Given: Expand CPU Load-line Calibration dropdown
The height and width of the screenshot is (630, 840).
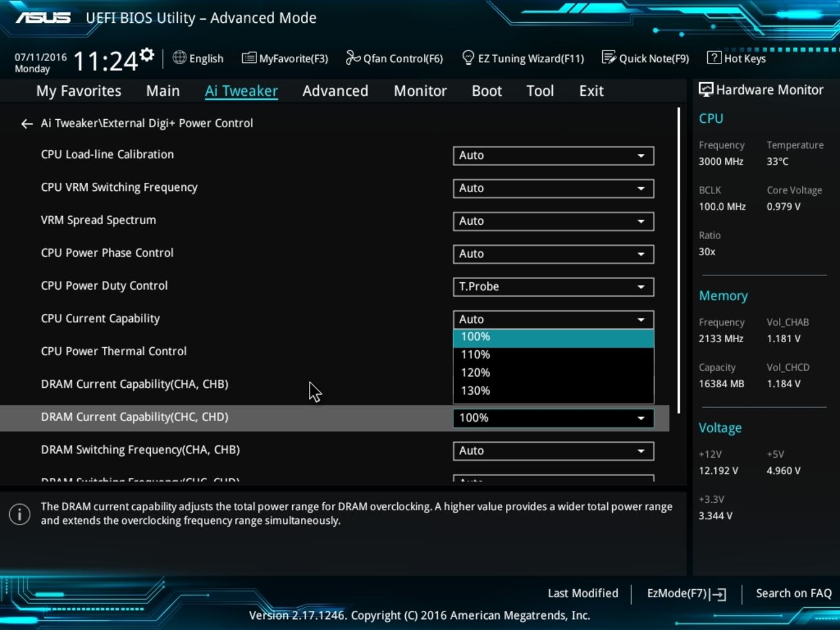Looking at the screenshot, I should pyautogui.click(x=553, y=156).
